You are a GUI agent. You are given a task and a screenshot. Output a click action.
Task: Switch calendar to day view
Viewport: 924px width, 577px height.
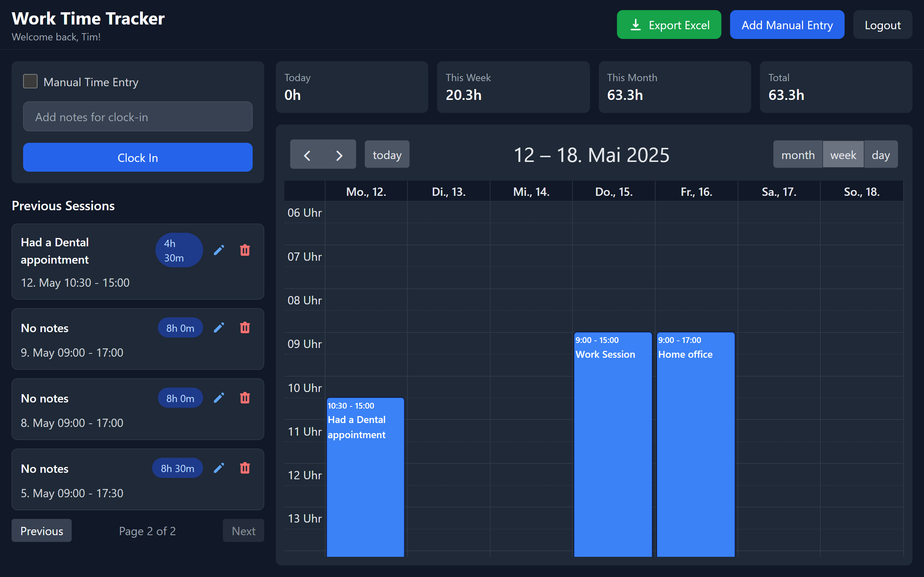coord(881,154)
